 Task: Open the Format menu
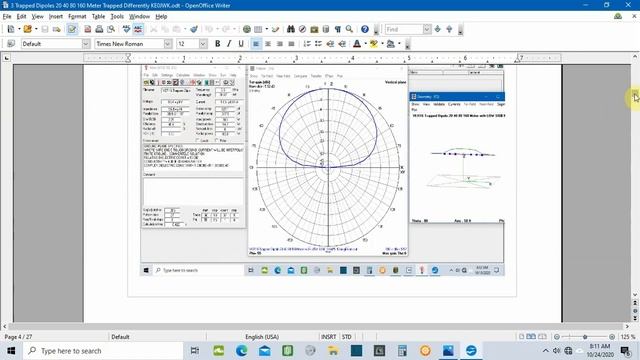[77, 16]
